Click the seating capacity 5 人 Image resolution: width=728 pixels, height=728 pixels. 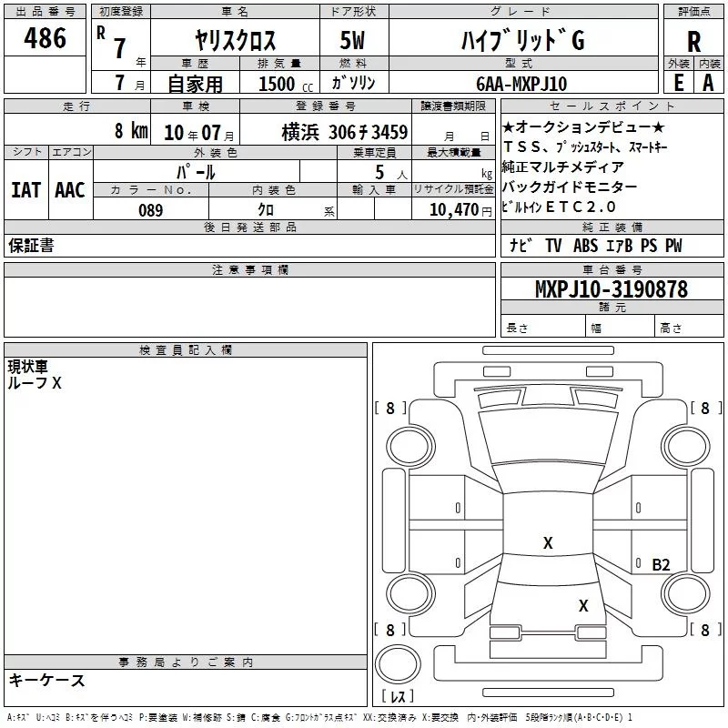[x=391, y=172]
